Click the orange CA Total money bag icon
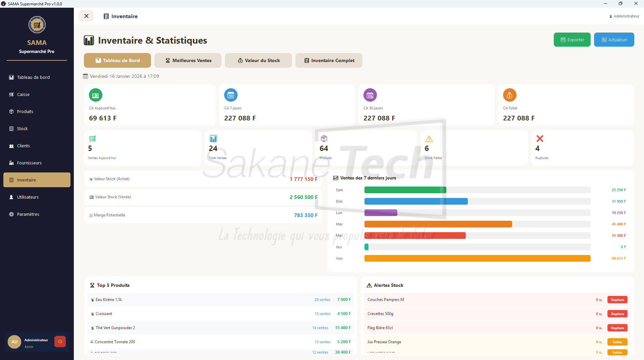Screen dimensions: 644x360 [x=510, y=95]
